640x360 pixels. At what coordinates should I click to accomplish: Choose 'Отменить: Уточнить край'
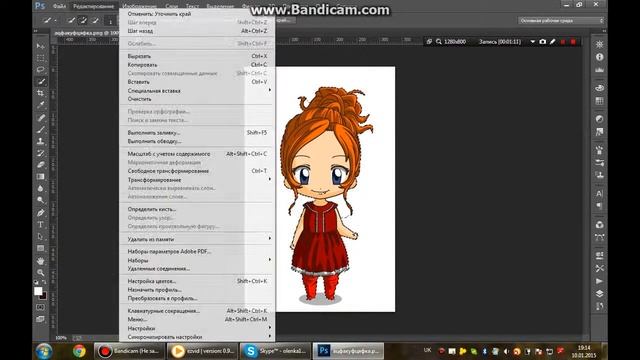(197, 14)
